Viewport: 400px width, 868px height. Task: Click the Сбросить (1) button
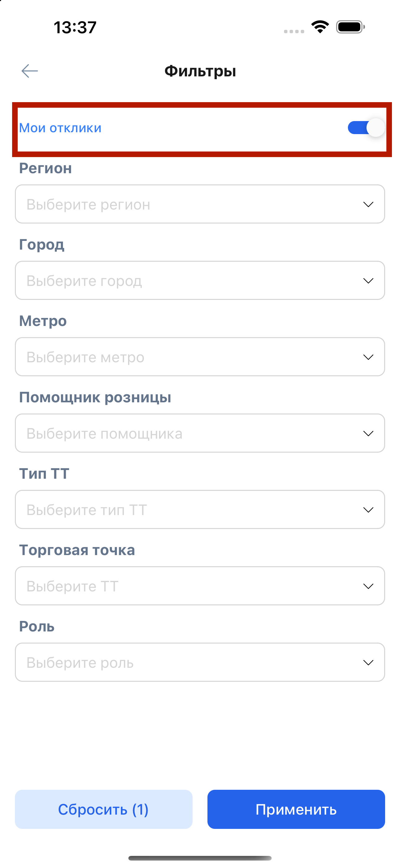[104, 809]
